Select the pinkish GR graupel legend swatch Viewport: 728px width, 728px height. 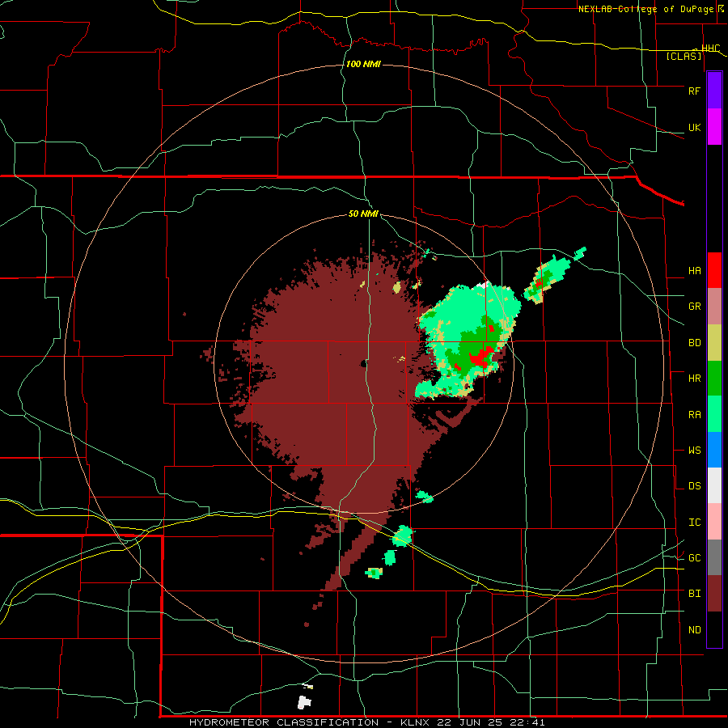click(x=714, y=306)
